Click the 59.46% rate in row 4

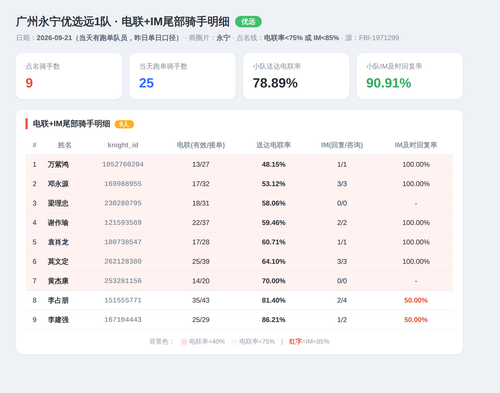pos(273,222)
